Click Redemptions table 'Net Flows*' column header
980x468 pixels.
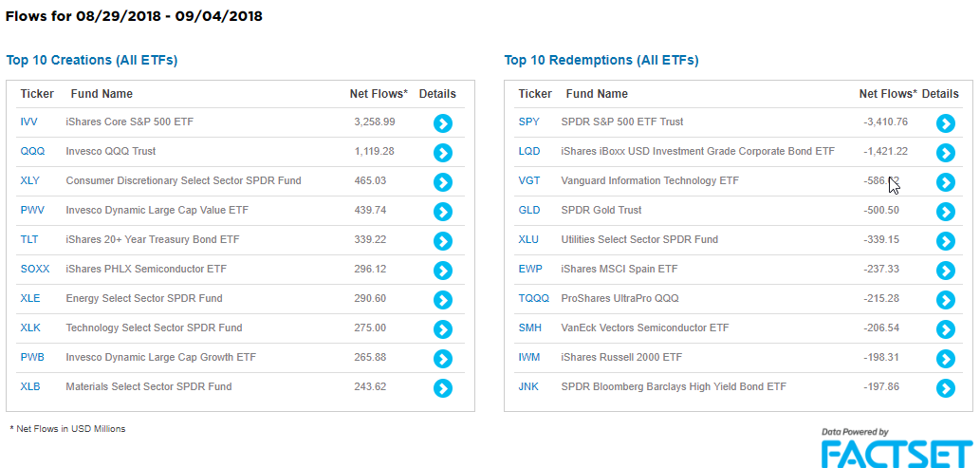coord(888,95)
